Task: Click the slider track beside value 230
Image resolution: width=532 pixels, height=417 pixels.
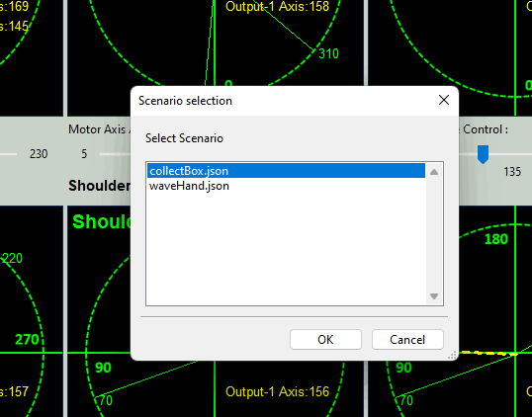Action: (x=8, y=154)
